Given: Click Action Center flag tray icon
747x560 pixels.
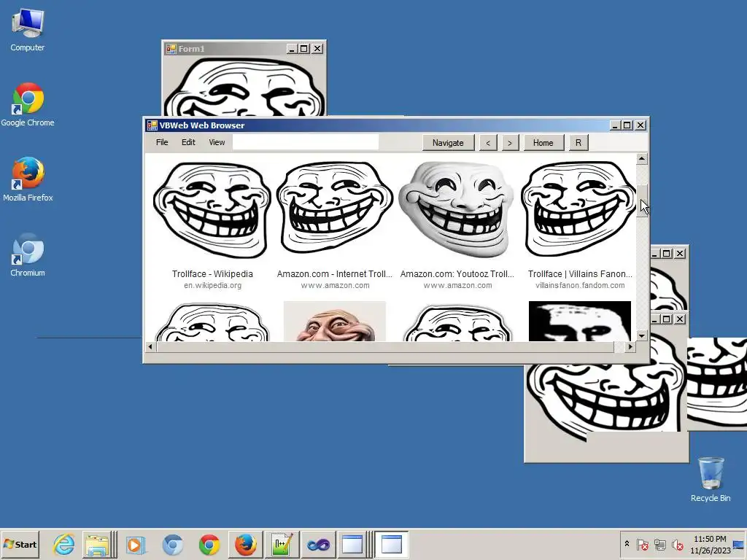Looking at the screenshot, I should (642, 544).
